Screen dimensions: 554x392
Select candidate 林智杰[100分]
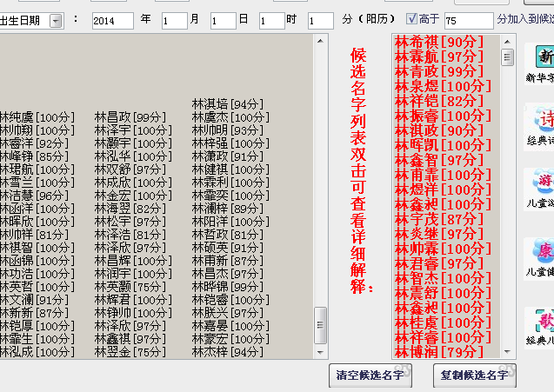443,279
